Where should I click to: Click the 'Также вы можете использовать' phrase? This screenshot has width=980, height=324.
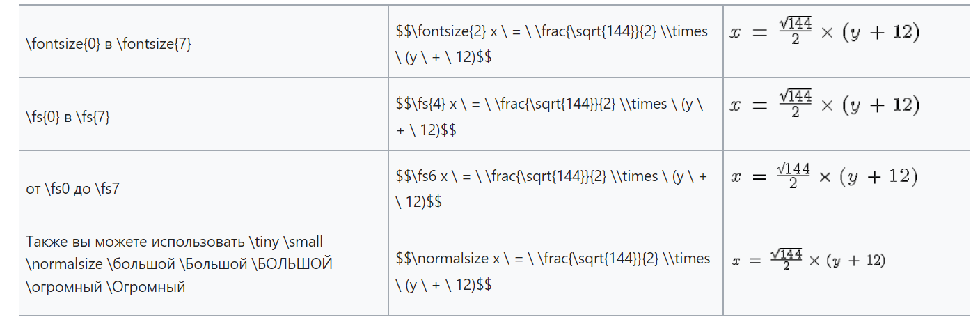[136, 242]
